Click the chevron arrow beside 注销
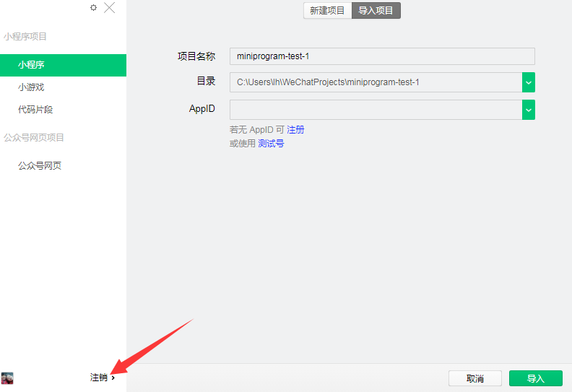 (x=113, y=378)
